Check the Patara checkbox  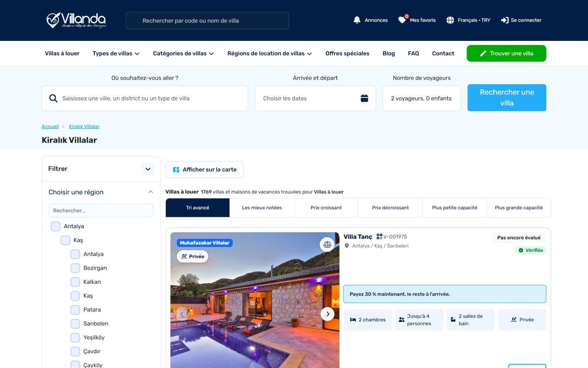pos(75,310)
